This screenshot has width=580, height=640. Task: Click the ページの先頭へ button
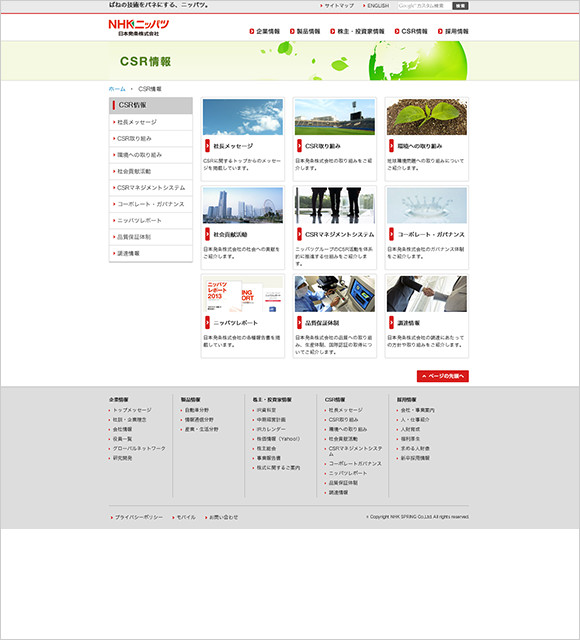(442, 376)
